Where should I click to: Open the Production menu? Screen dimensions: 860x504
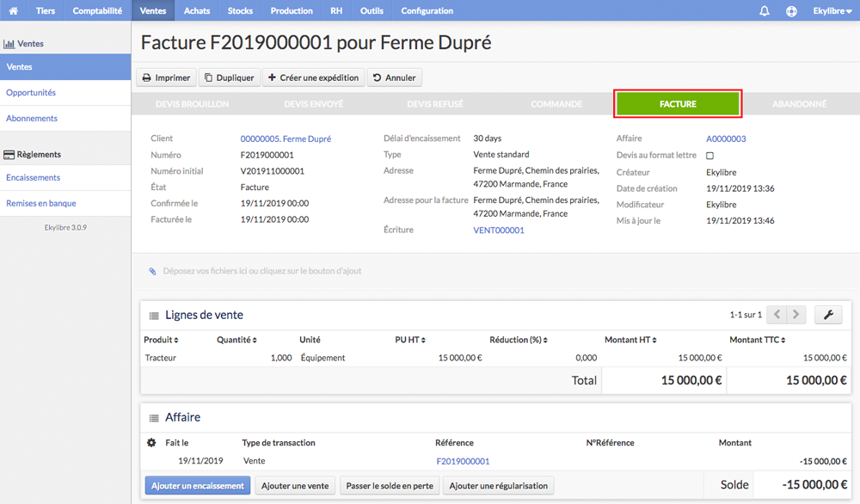click(x=292, y=10)
